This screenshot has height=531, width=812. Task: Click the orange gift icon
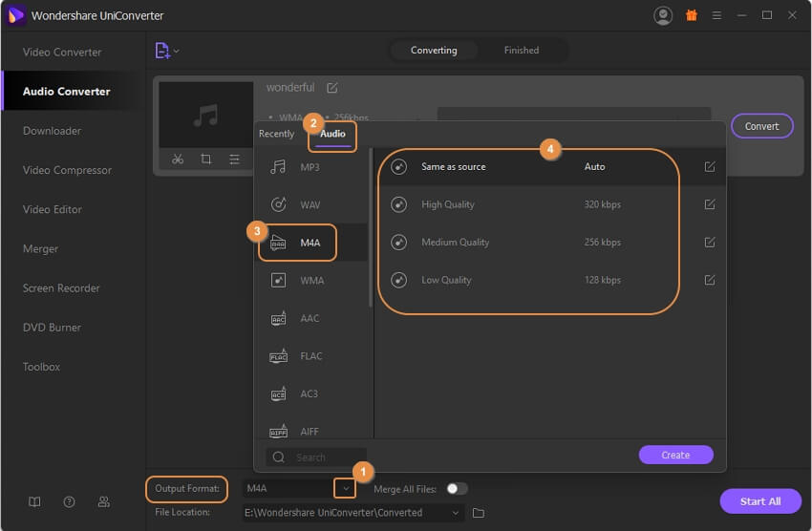[x=692, y=15]
